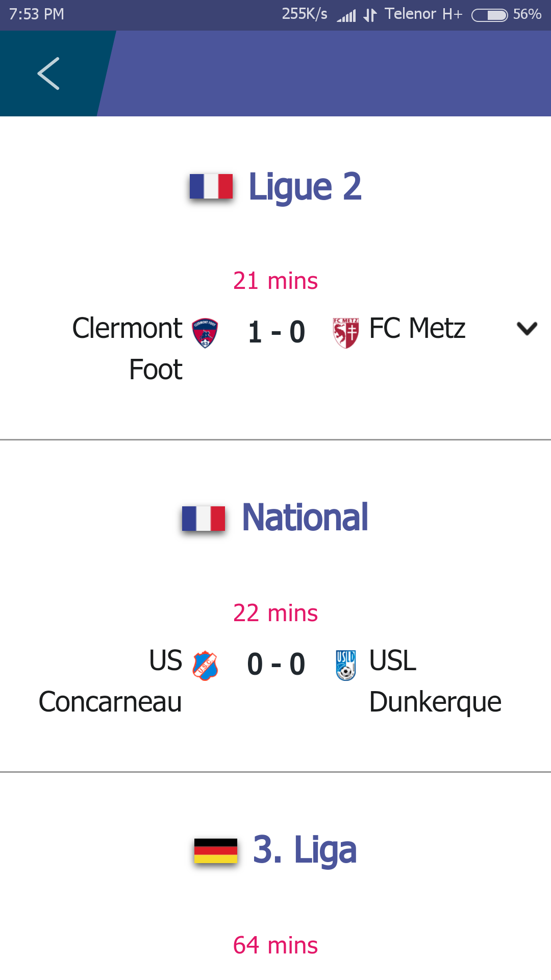Select the Clermont Foot team name
Screen dimensions: 551x980
[x=128, y=349]
